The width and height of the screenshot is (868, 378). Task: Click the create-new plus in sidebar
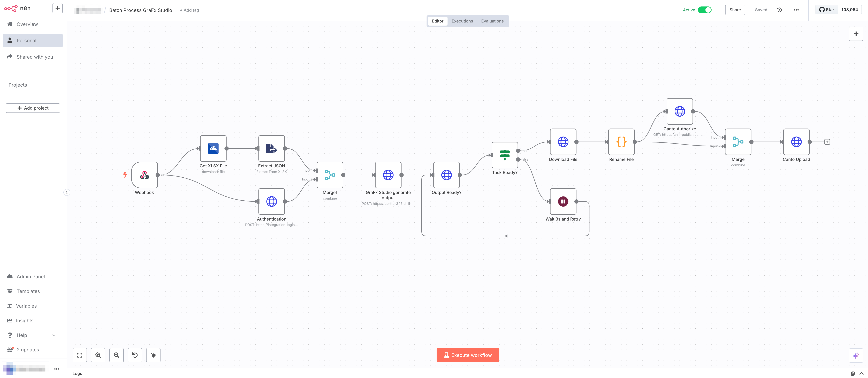[x=58, y=8]
